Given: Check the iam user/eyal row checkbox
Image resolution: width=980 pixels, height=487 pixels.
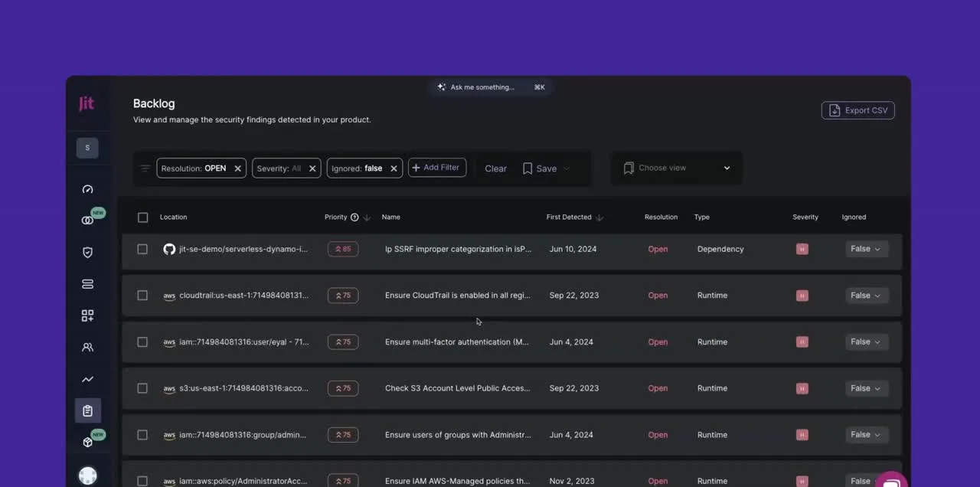Looking at the screenshot, I should (142, 342).
